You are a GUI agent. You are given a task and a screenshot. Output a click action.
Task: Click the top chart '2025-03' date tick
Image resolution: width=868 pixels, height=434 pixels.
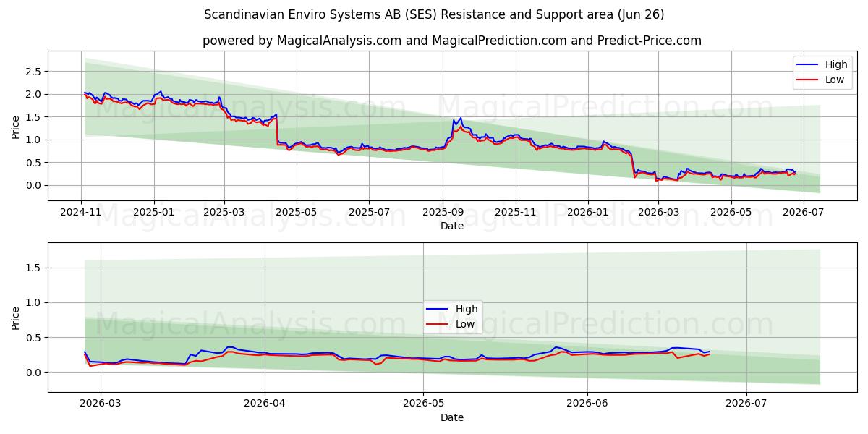click(224, 213)
